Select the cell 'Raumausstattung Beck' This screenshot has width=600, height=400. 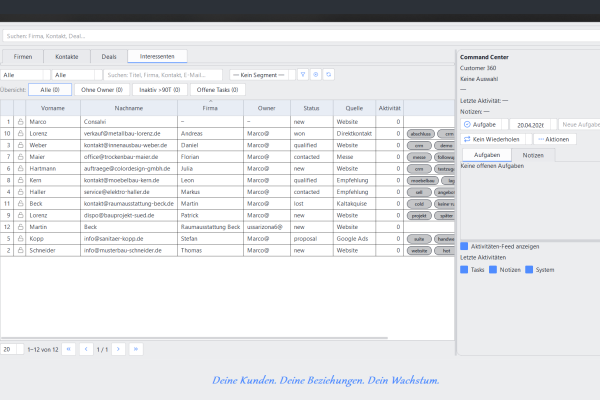(210, 227)
